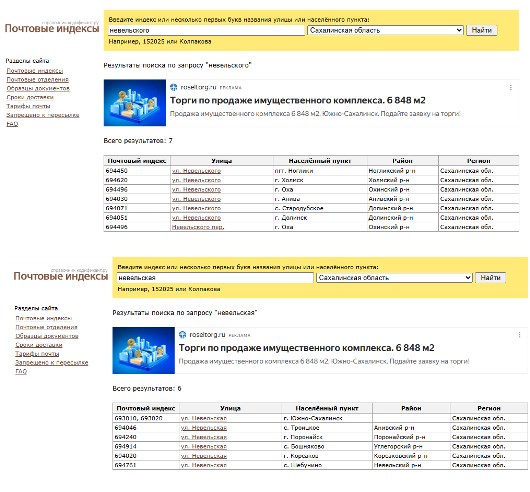Click "Всего результатов: 6" text

(147, 389)
